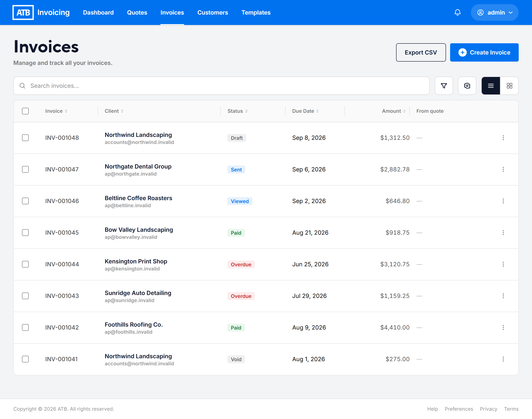532x419 pixels.
Task: Open the Privacy footer link
Action: pos(488,409)
